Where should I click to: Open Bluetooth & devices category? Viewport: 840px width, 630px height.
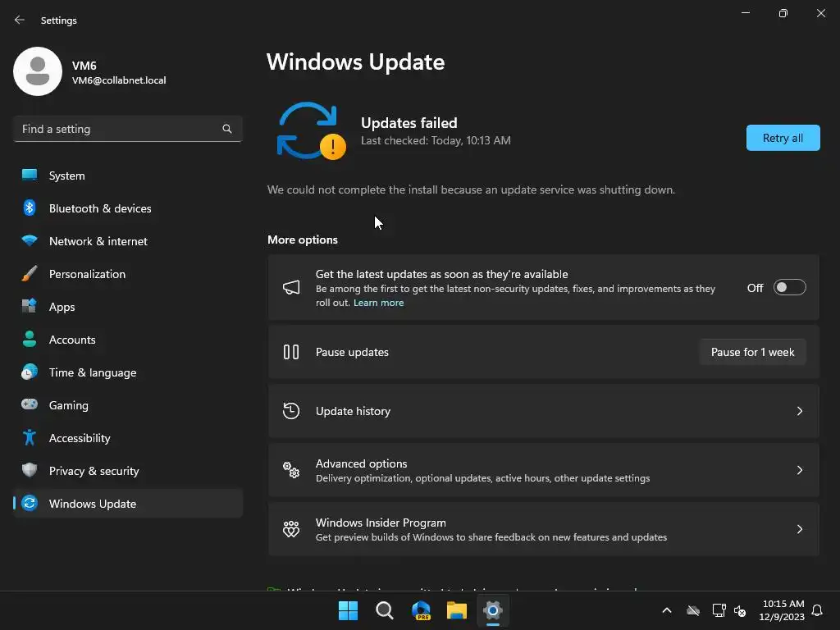(x=128, y=208)
